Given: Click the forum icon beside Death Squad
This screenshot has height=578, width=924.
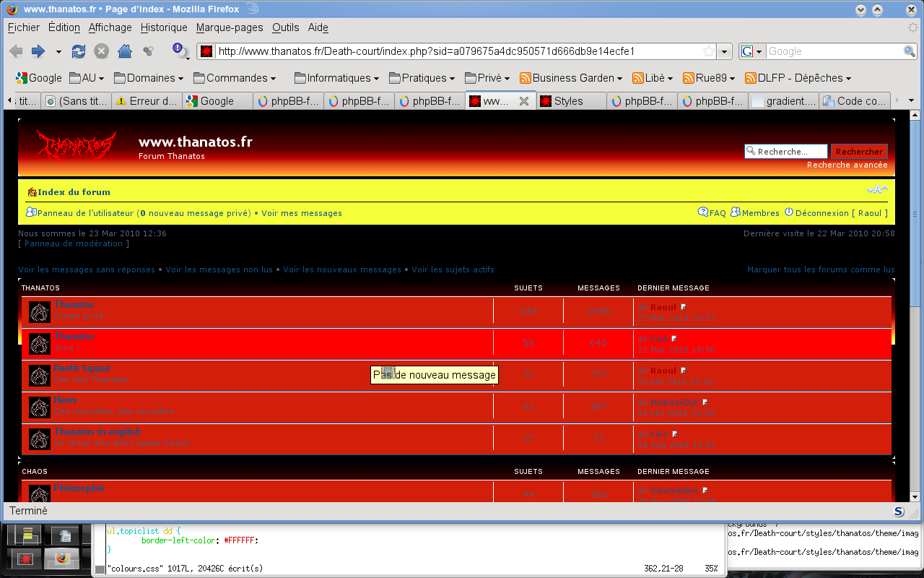Looking at the screenshot, I should [40, 376].
